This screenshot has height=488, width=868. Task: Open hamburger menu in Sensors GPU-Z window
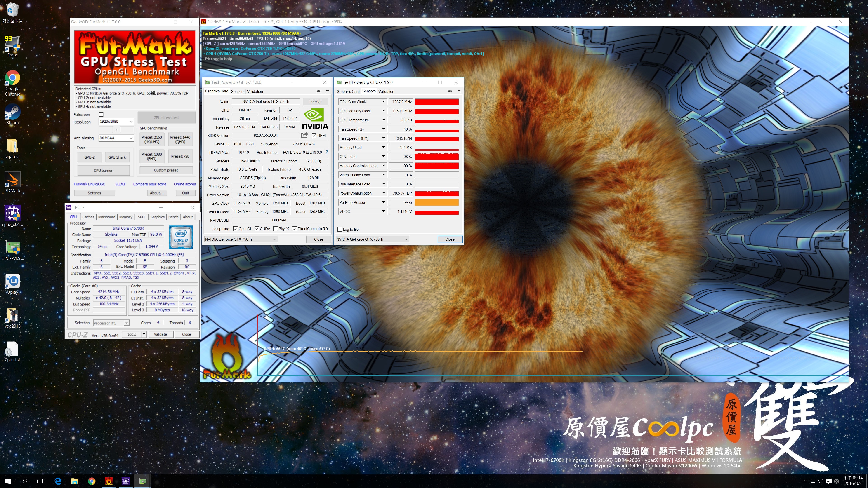tap(459, 91)
